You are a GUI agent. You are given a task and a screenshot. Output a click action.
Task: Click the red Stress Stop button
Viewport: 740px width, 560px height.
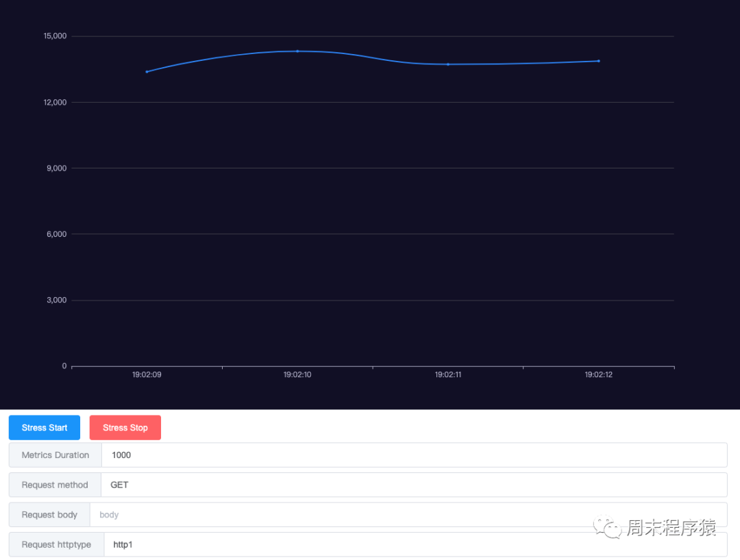(x=125, y=428)
